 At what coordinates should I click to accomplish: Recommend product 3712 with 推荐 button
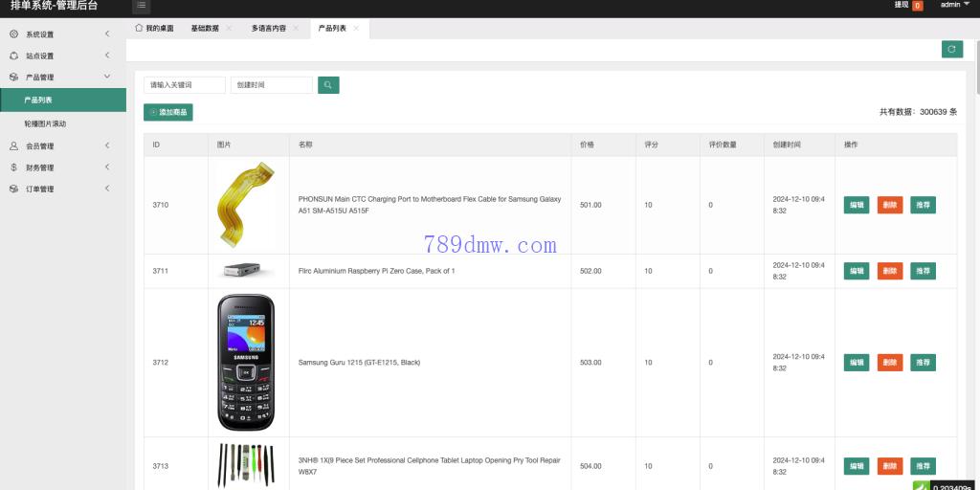(923, 363)
